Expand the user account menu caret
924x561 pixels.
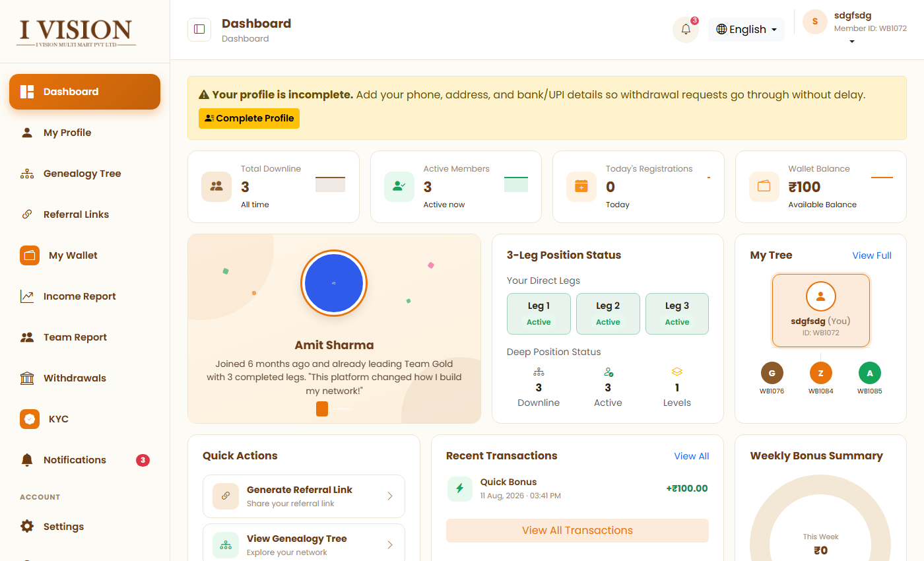point(851,42)
